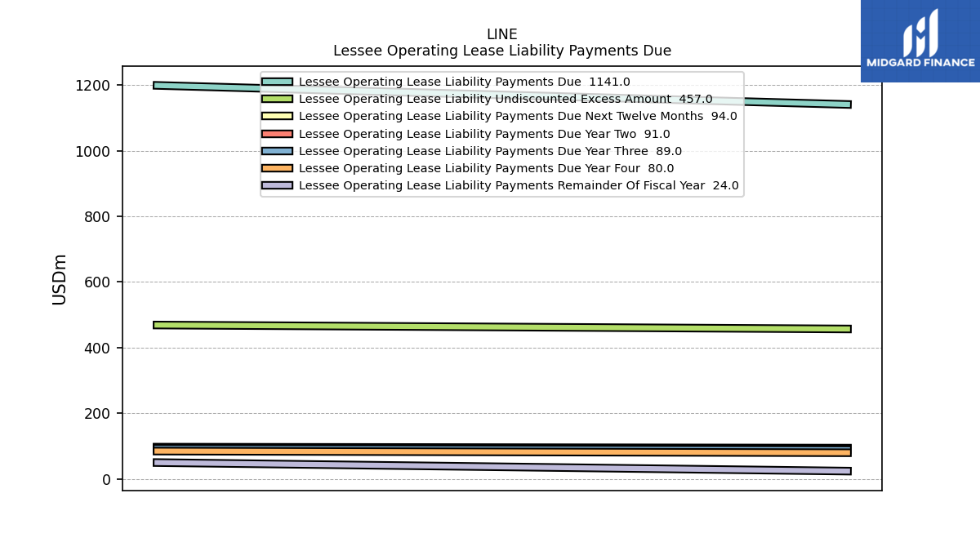Click the yellow Next Twelve Months swatch
This screenshot has height=551, width=980.
(x=277, y=116)
